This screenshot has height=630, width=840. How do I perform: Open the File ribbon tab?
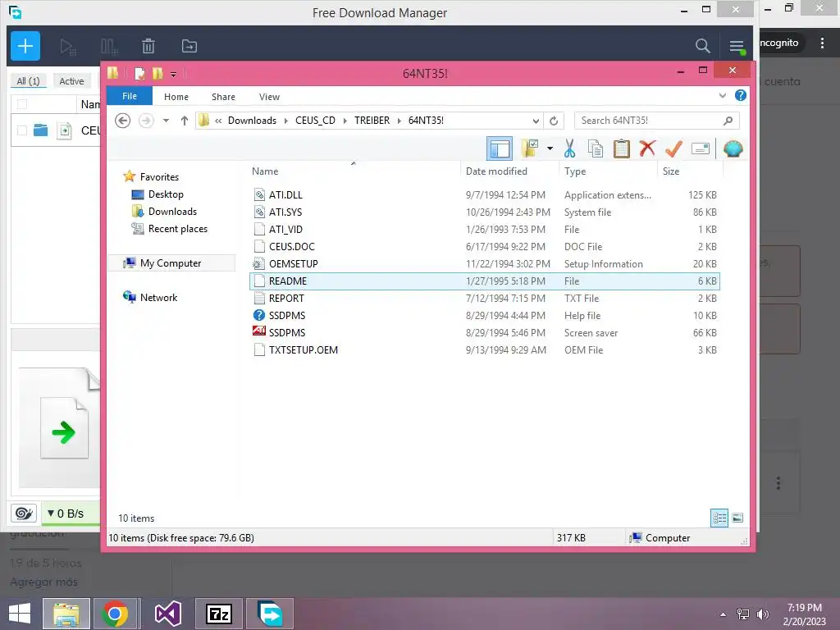(130, 96)
